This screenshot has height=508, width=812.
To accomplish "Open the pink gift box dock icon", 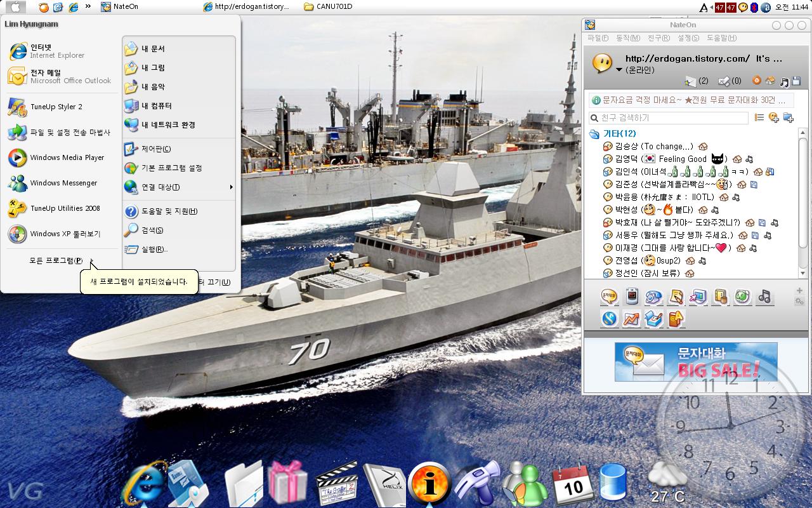I will [287, 483].
